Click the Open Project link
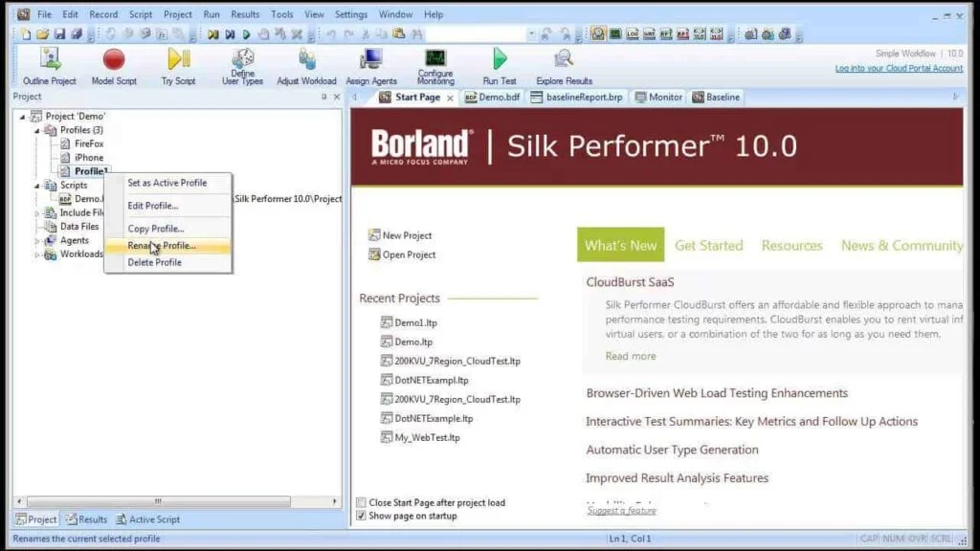Screen dimensions: 980x551 [x=402, y=254]
